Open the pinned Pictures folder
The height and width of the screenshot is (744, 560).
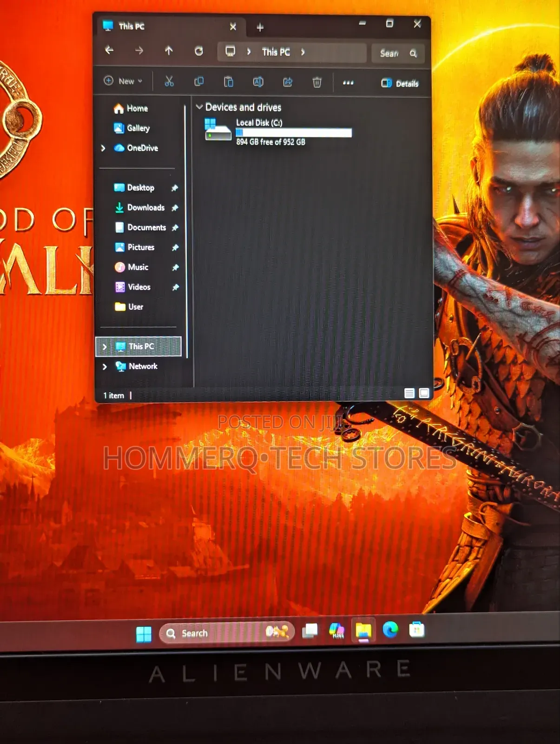[x=135, y=247]
